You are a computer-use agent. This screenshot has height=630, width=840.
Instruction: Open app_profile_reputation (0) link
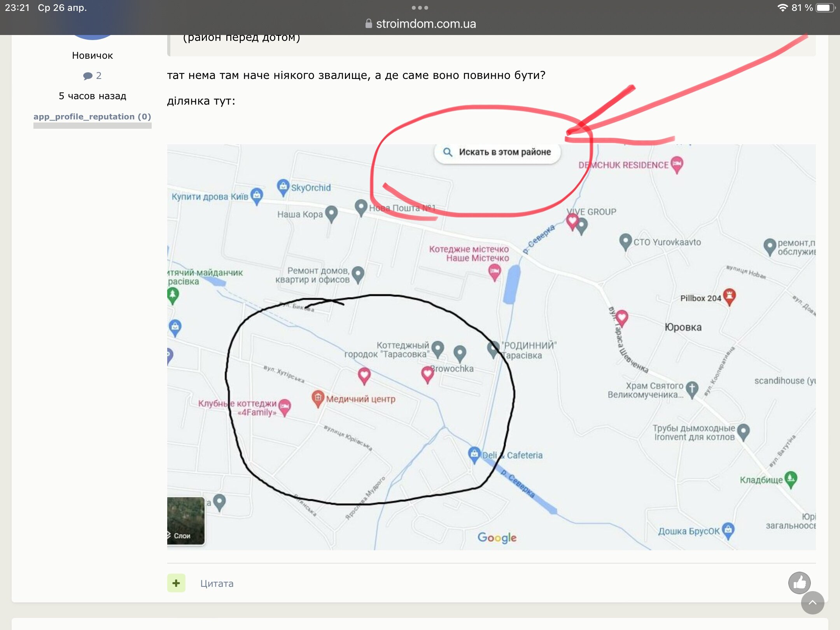coord(92,117)
